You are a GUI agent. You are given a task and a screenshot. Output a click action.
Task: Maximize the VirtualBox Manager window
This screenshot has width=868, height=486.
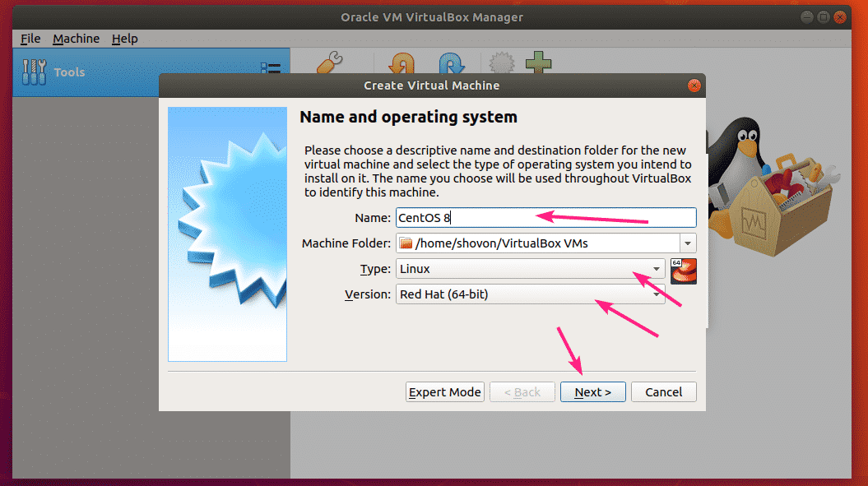[824, 17]
